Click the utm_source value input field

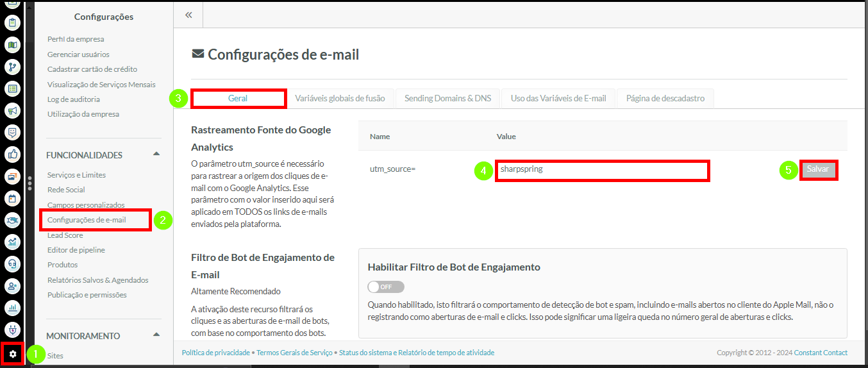click(x=601, y=171)
